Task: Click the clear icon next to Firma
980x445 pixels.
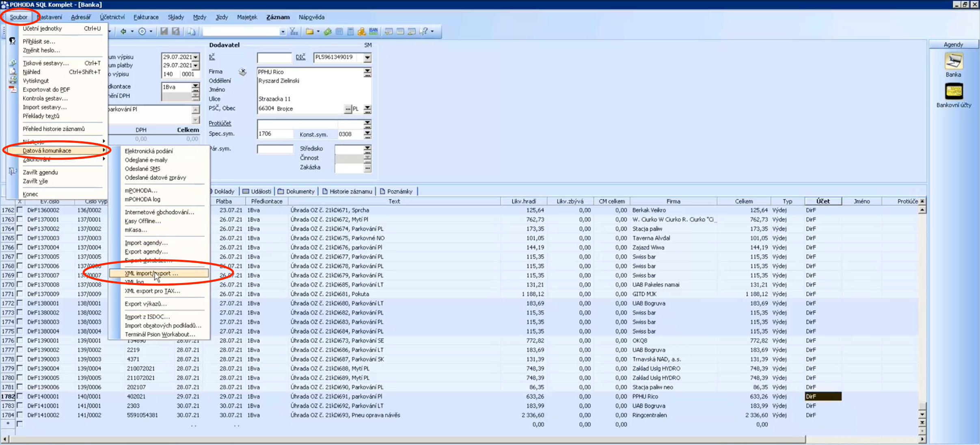Action: [242, 72]
